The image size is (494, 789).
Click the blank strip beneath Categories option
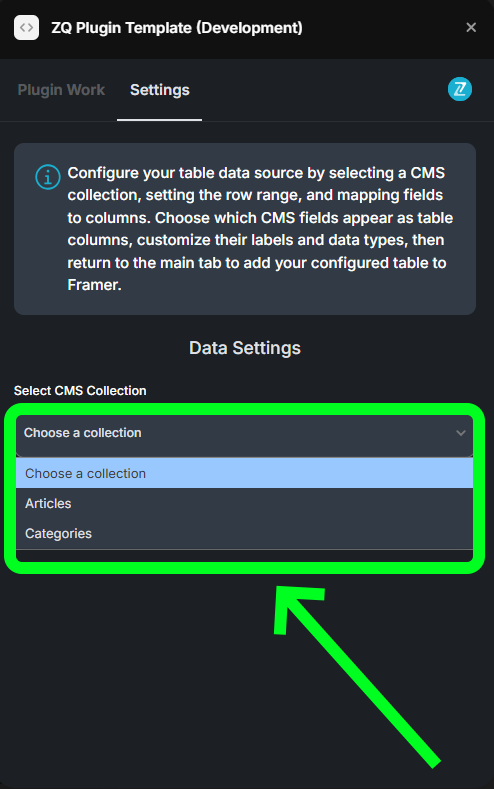click(x=244, y=556)
